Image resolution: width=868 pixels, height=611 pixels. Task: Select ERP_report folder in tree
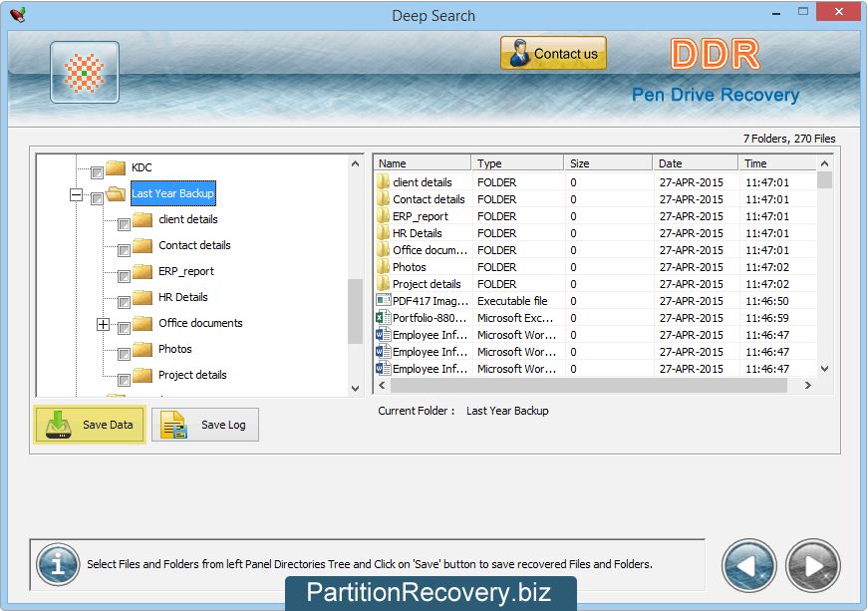tap(186, 271)
